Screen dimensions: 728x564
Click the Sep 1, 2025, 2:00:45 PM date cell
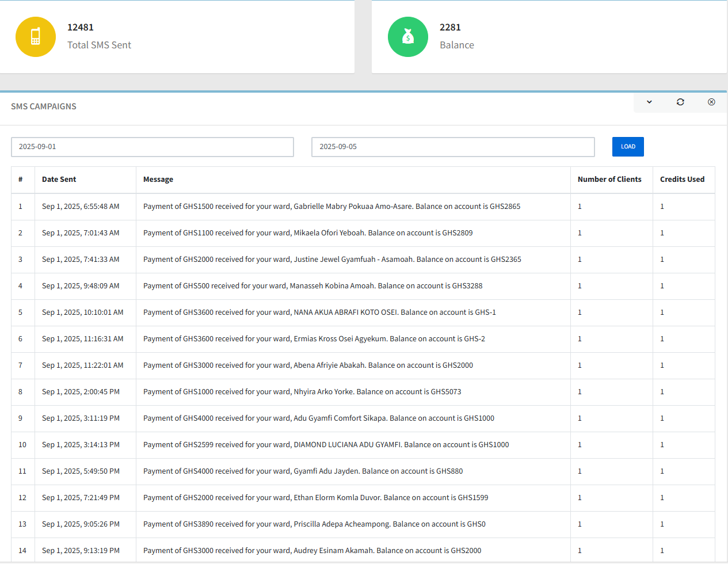81,392
